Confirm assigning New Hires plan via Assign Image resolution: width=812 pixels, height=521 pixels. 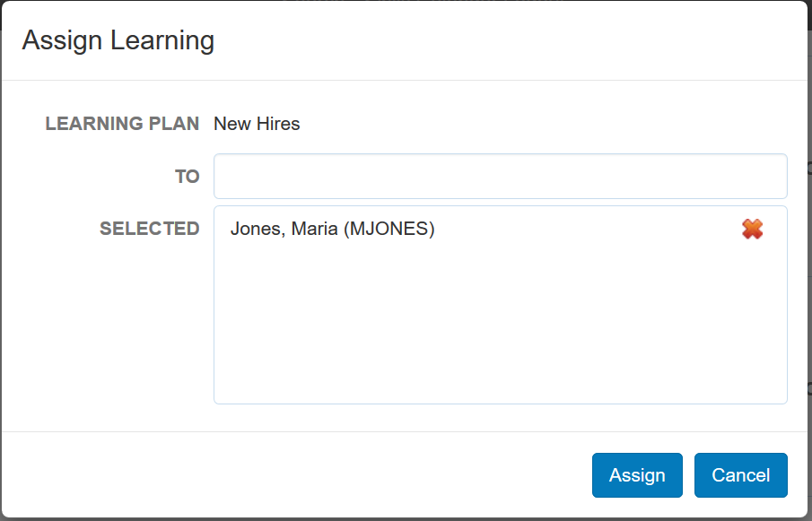pyautogui.click(x=637, y=475)
